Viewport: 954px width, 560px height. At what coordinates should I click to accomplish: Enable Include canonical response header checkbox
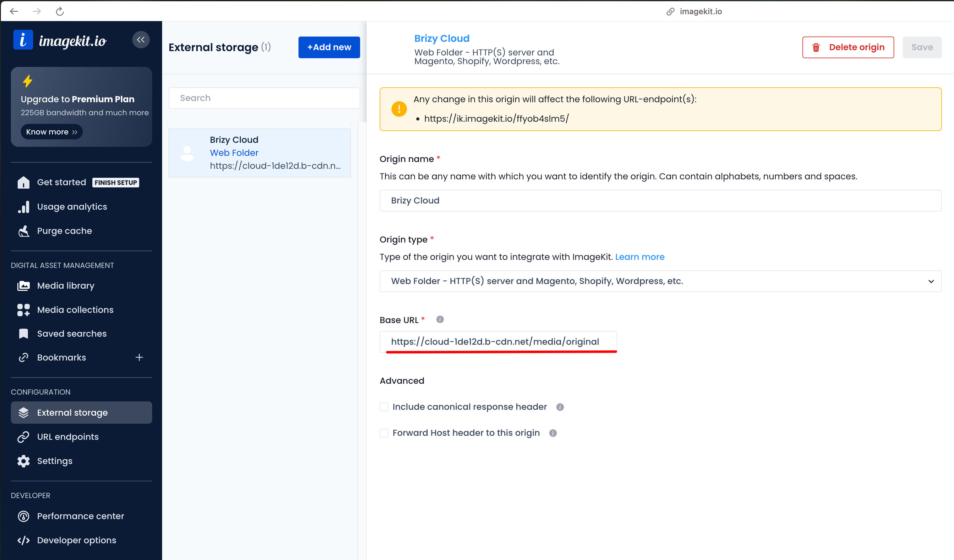384,407
